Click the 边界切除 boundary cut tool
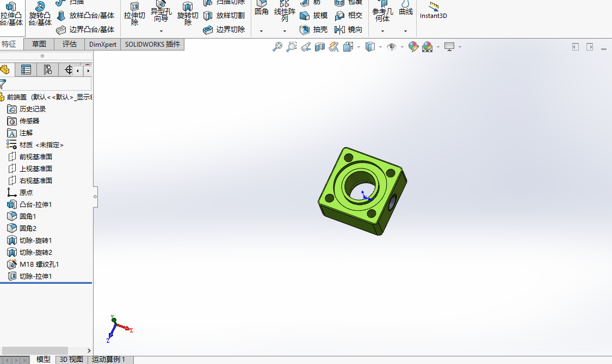The image size is (612, 364). pyautogui.click(x=224, y=30)
